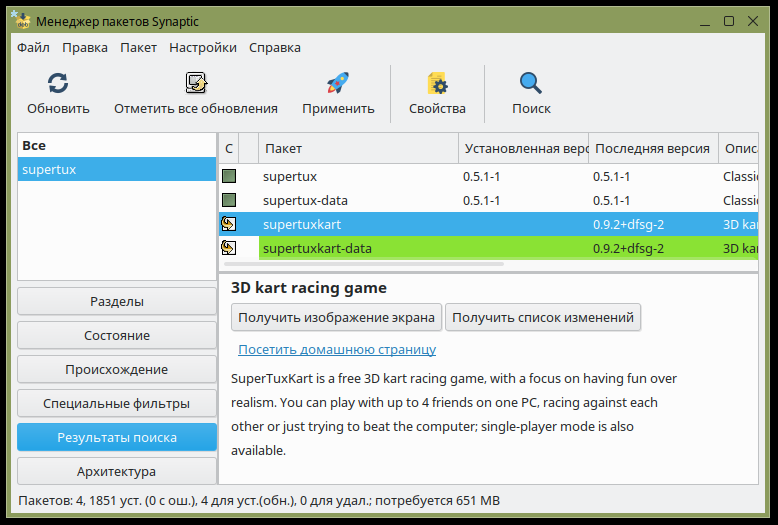Screen dimensions: 778x525
Task: Open the Настройки menu
Action: pyautogui.click(x=203, y=48)
